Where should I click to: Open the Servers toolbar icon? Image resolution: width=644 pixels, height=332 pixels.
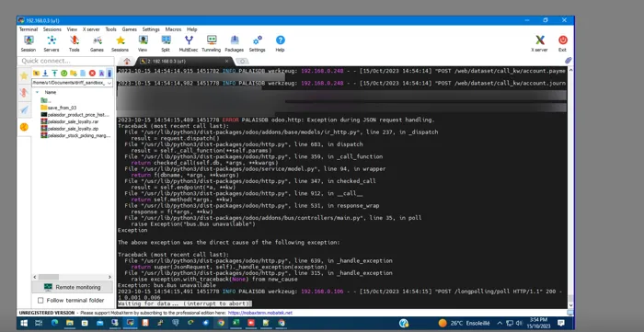point(52,43)
